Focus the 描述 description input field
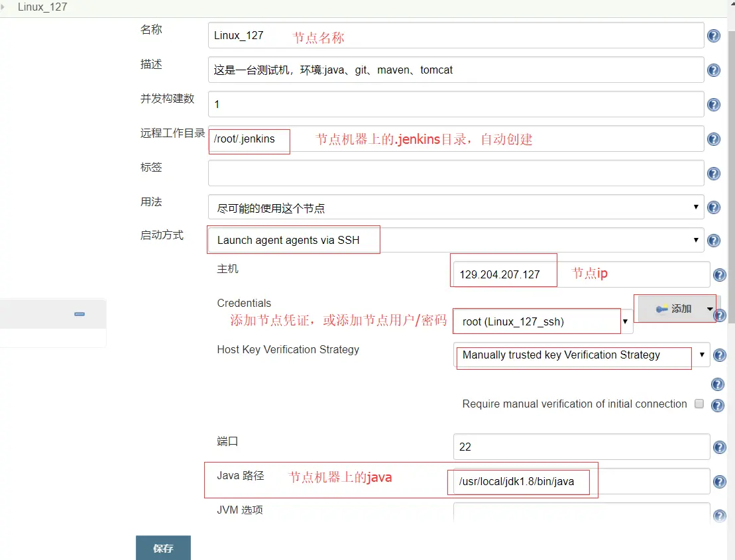The width and height of the screenshot is (735, 560). tap(456, 70)
